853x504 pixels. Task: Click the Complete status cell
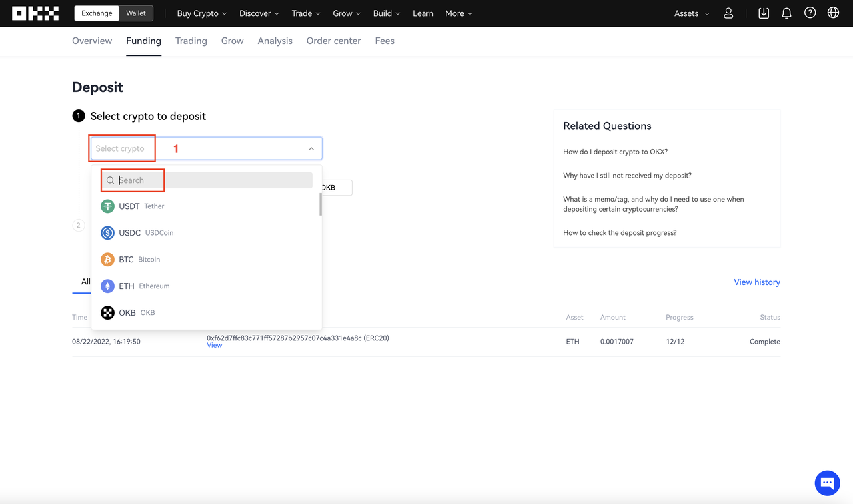[x=765, y=342]
